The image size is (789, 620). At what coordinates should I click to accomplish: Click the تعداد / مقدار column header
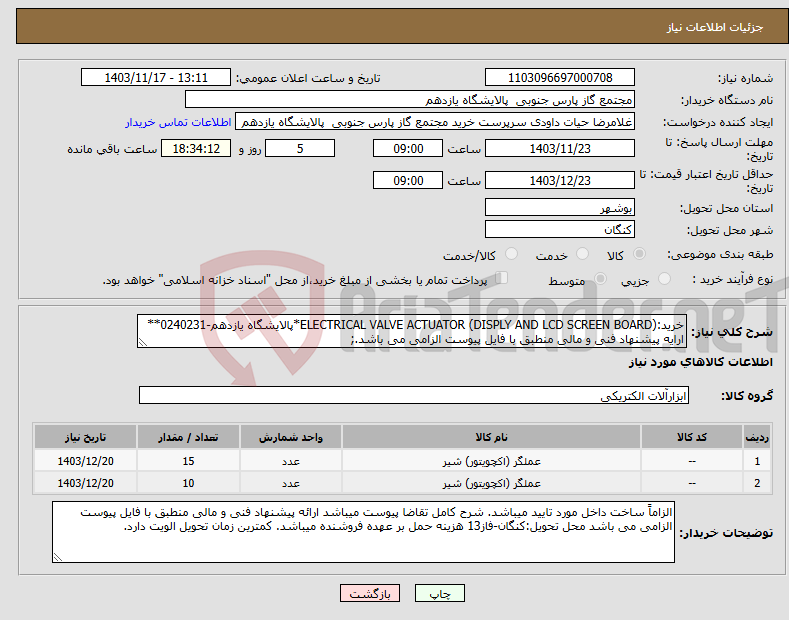tap(188, 437)
